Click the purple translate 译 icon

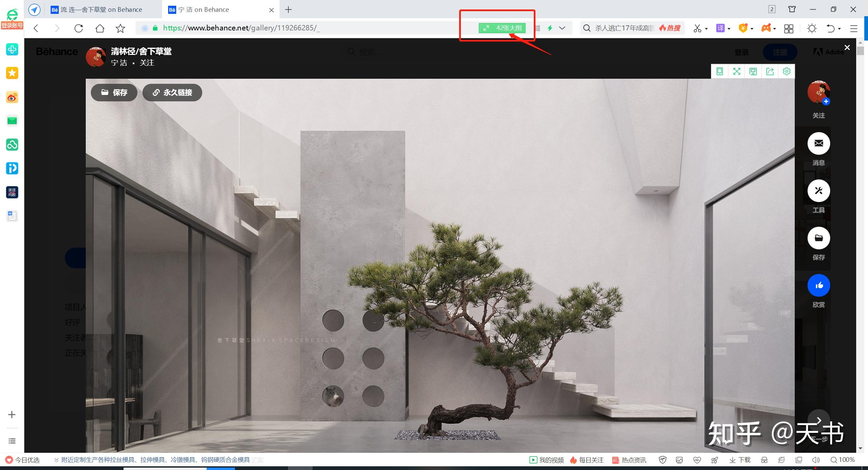tap(720, 28)
